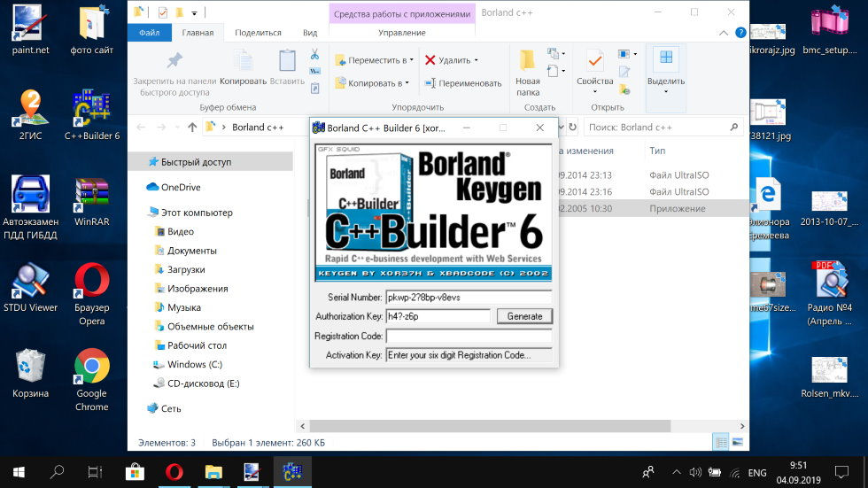
Task: Launch STDU Viewer from desktop
Action: coord(30,288)
